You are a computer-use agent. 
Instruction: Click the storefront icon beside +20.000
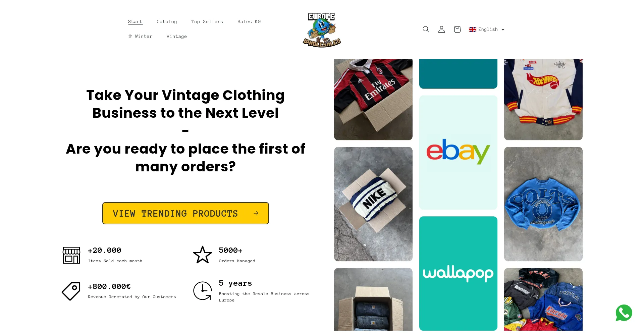click(71, 255)
